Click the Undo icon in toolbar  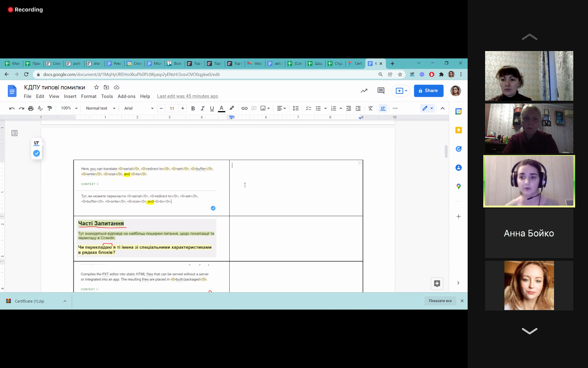tap(12, 109)
